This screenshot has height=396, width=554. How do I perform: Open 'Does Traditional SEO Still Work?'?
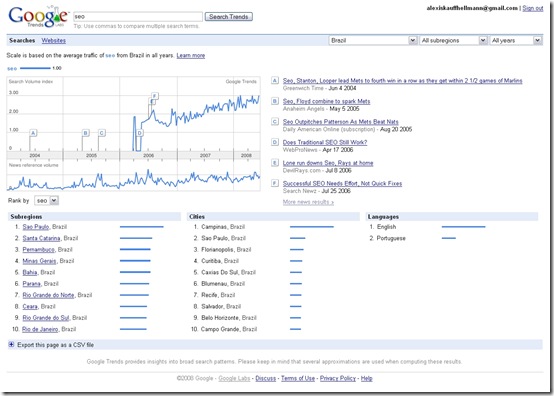[325, 142]
